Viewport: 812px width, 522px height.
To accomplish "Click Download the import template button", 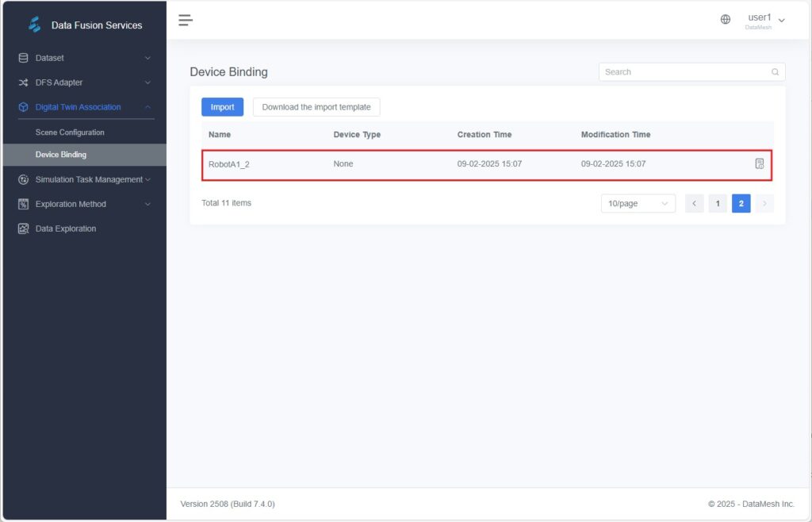I will click(316, 107).
